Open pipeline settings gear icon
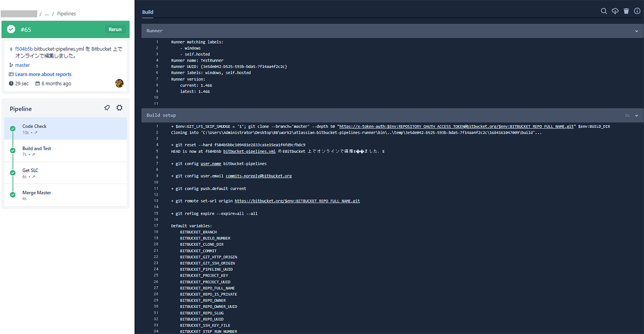The width and height of the screenshot is (644, 334). [120, 108]
